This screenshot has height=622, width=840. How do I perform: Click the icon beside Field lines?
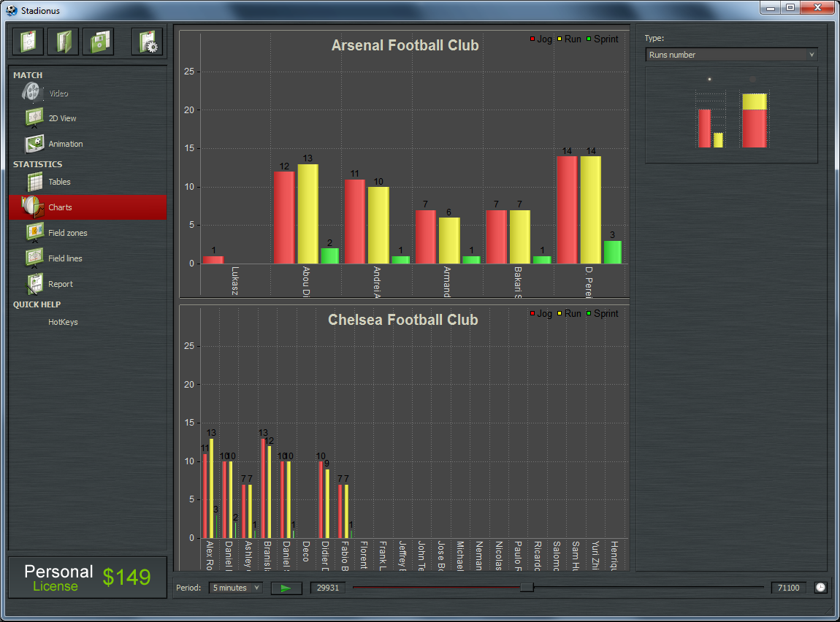click(x=35, y=258)
